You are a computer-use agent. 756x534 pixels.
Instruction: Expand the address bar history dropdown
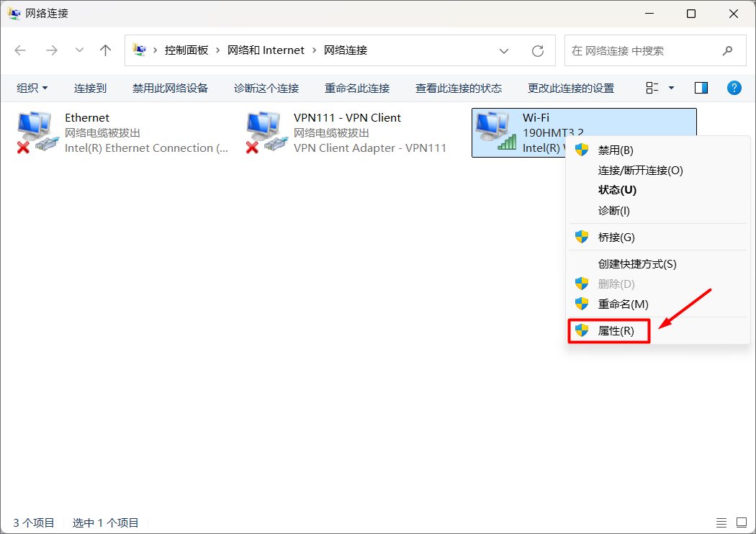tap(504, 50)
